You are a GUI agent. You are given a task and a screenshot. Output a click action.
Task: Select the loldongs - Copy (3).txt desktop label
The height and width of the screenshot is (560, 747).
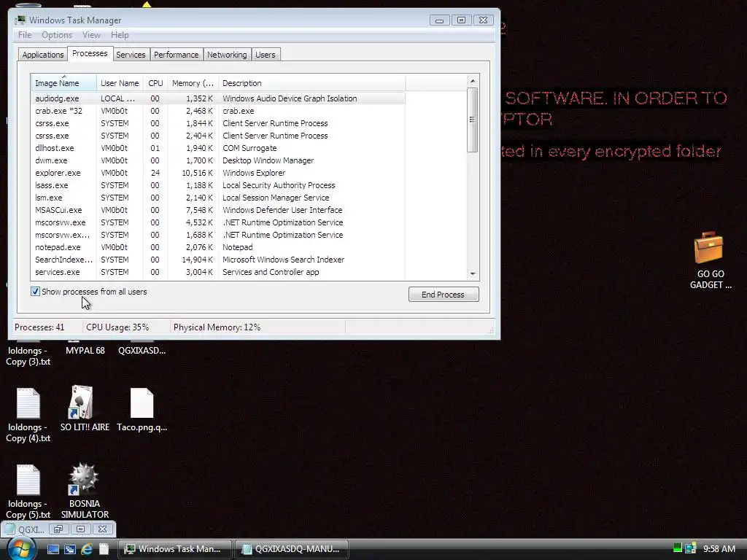28,356
